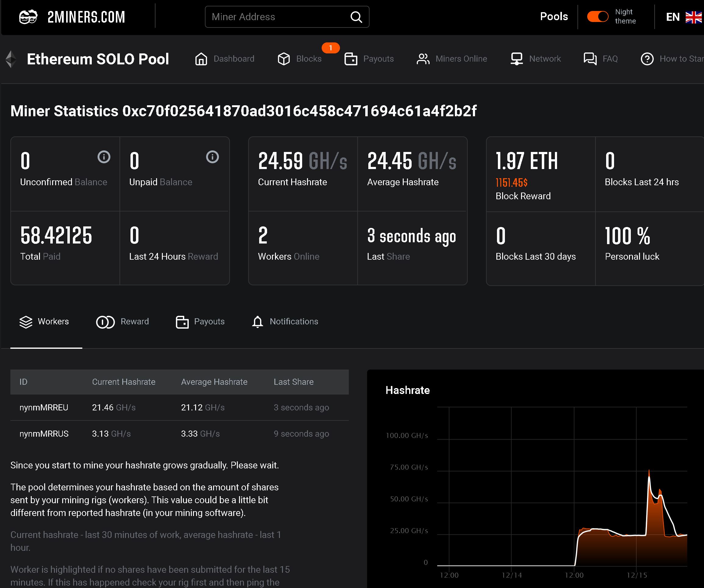Click the 2Miners logo icon

click(x=28, y=17)
